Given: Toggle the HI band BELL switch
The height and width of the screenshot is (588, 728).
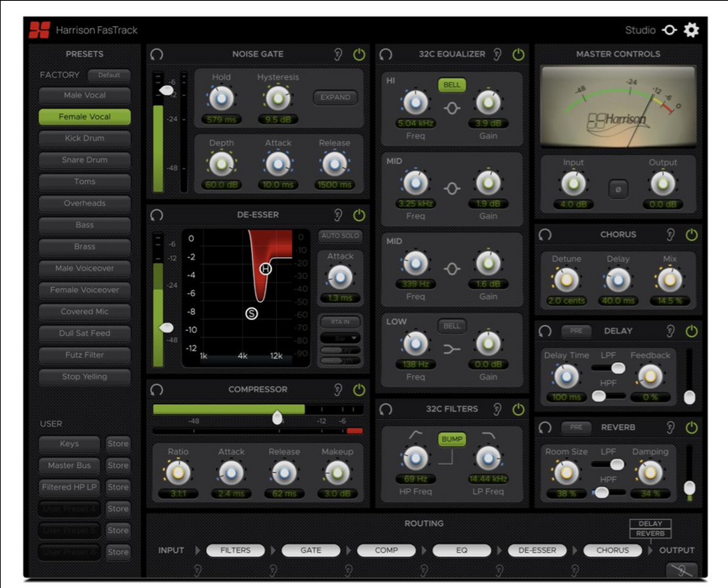Looking at the screenshot, I should coord(452,85).
